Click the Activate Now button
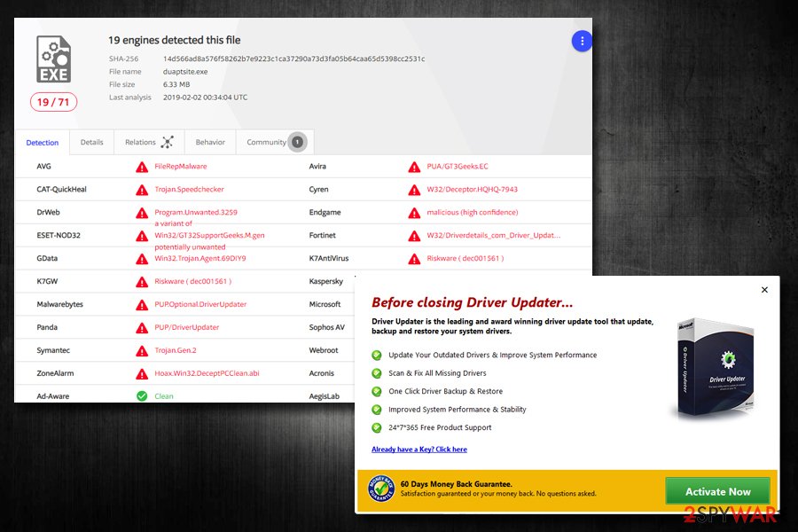This screenshot has width=798, height=532. [717, 491]
